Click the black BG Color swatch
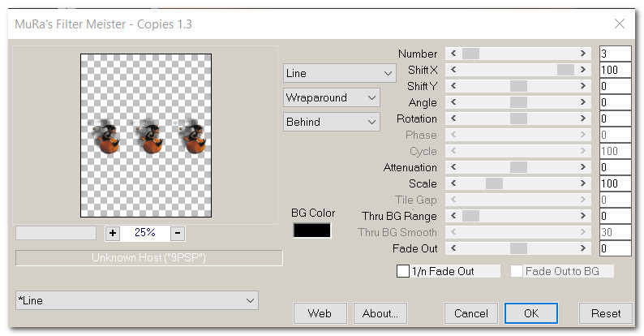The height and width of the screenshot is (336, 644). (311, 230)
